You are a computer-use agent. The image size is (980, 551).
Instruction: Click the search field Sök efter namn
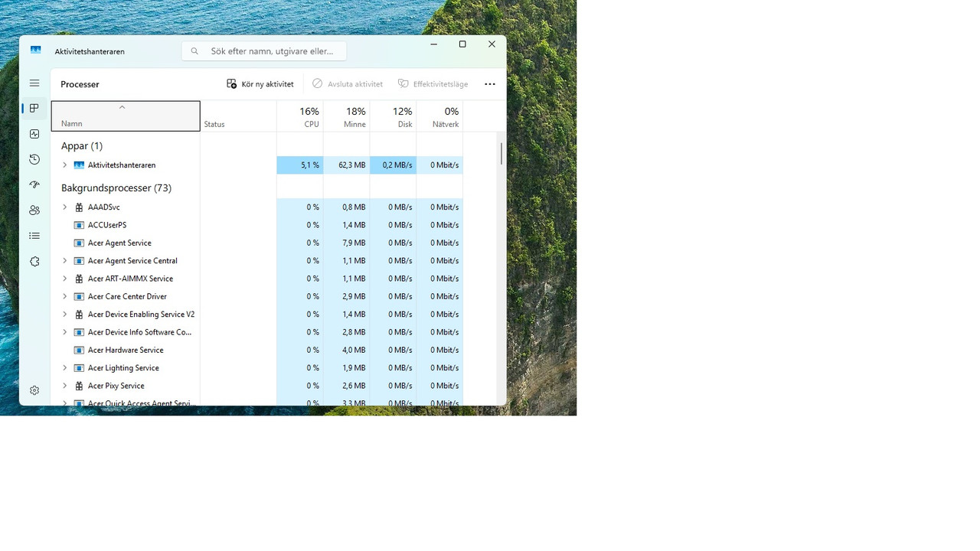click(x=264, y=51)
